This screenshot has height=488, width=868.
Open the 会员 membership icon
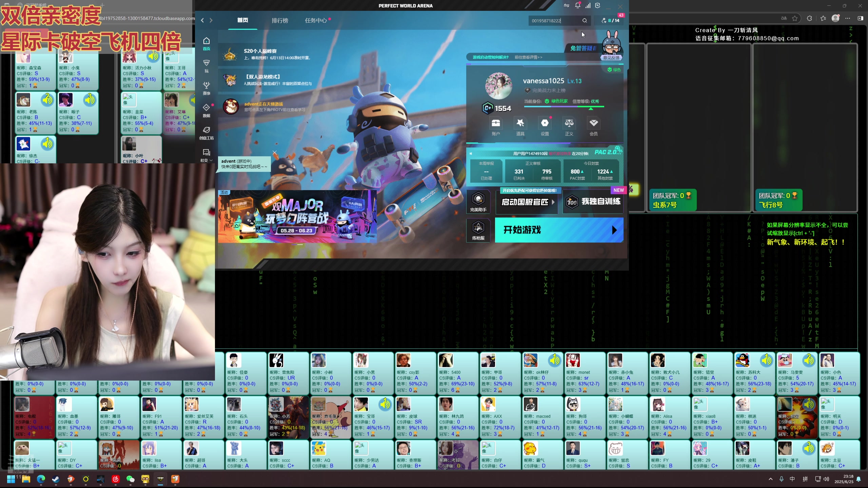tap(594, 126)
